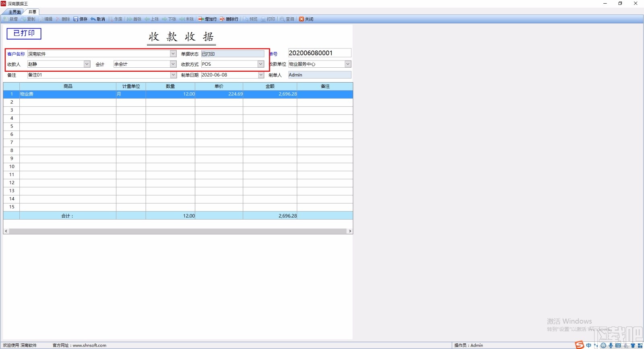Expand the 收款方式 dropdown showing POS

[x=261, y=64]
